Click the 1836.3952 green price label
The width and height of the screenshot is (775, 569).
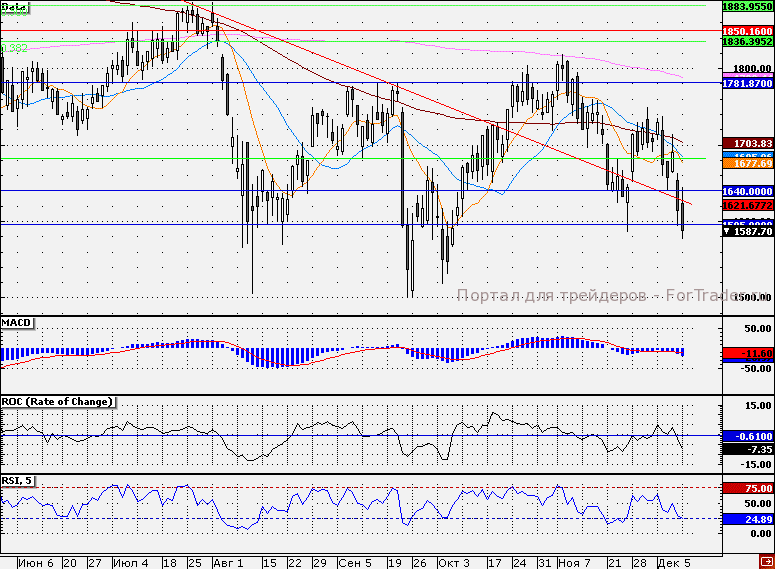tap(747, 42)
